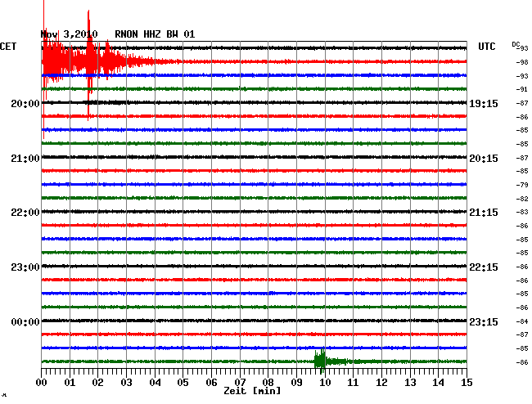532x404 pixels.
Task: Click the "UTC" time zone label
Action: [487, 47]
